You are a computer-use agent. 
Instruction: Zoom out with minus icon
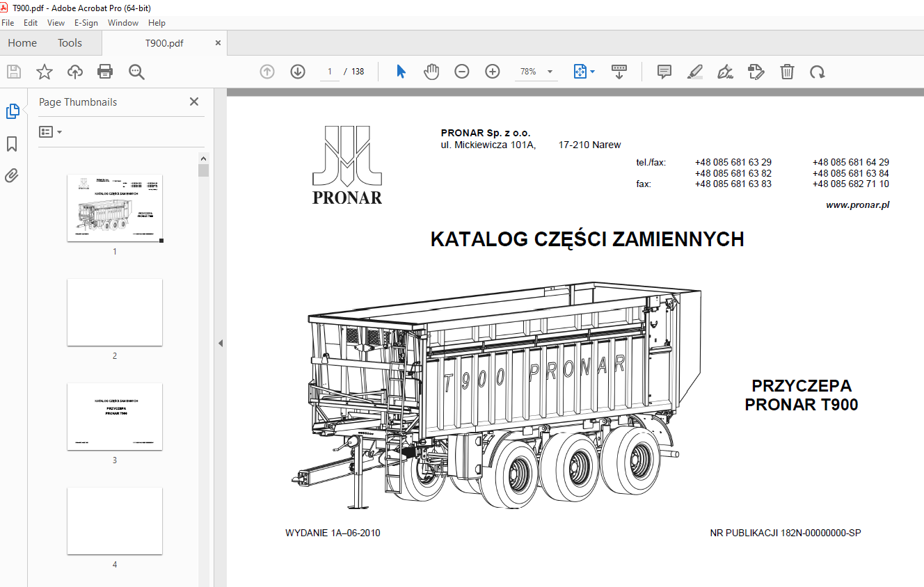click(x=462, y=72)
